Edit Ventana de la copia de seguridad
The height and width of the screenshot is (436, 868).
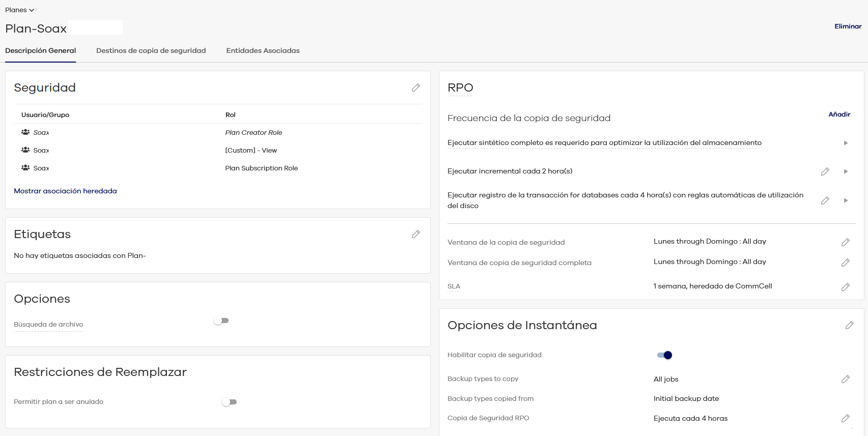tap(845, 242)
